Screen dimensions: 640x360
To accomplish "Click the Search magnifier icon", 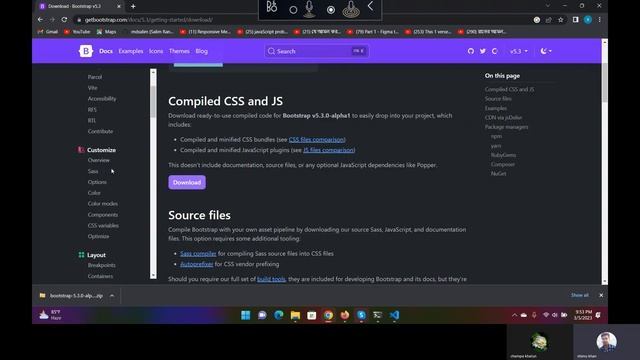I will pos(271,51).
